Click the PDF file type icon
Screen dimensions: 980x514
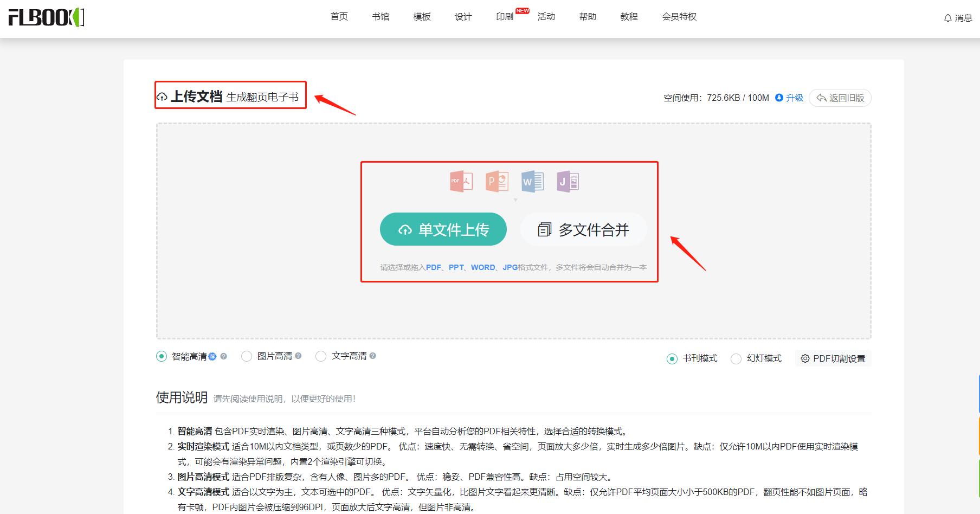(461, 182)
